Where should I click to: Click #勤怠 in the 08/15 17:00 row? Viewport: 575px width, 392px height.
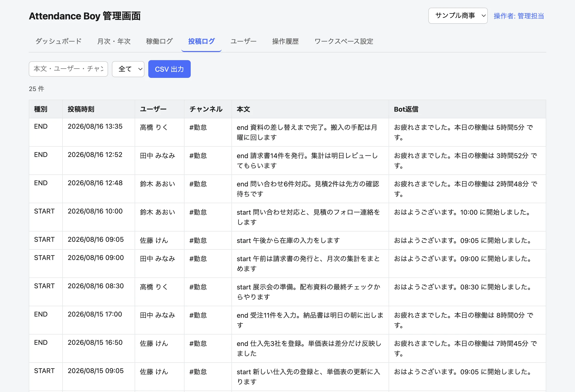(x=198, y=315)
